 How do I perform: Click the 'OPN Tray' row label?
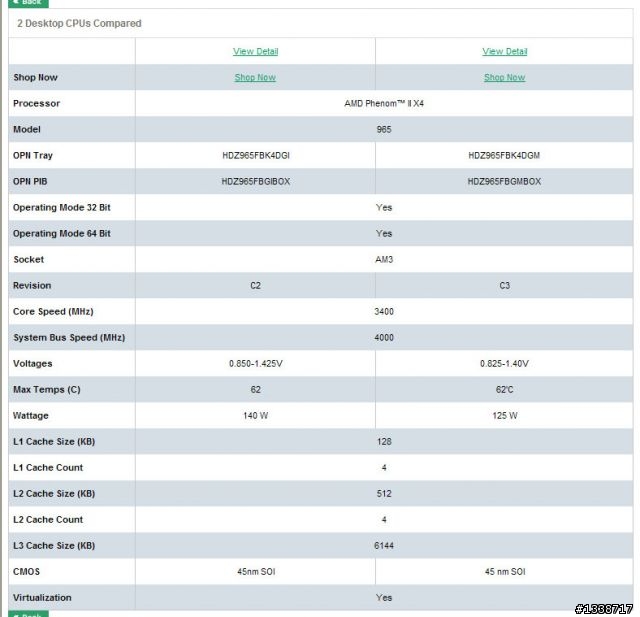(33, 155)
